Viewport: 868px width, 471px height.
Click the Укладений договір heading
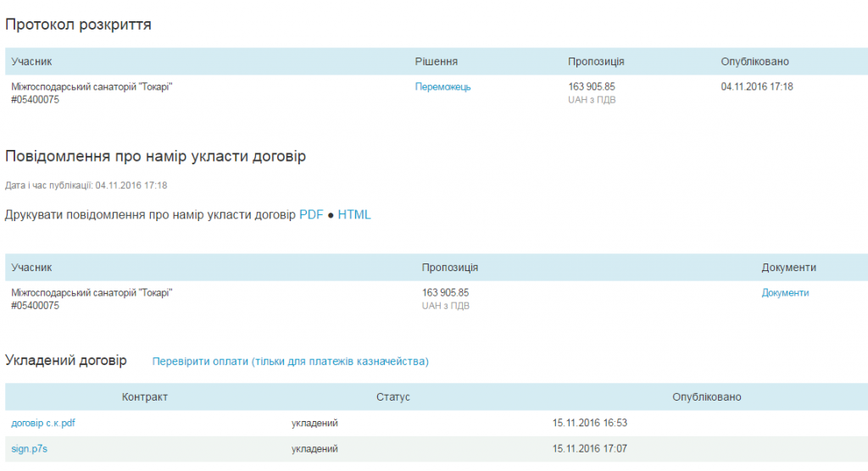point(66,361)
